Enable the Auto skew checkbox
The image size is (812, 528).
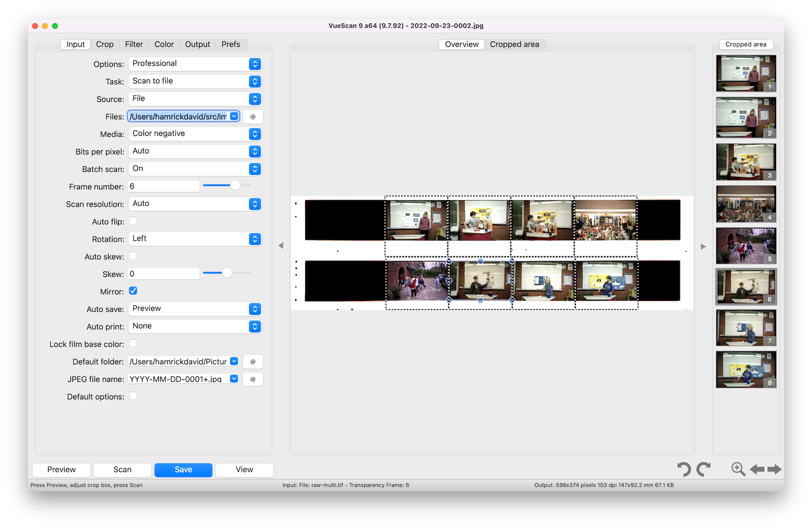133,255
